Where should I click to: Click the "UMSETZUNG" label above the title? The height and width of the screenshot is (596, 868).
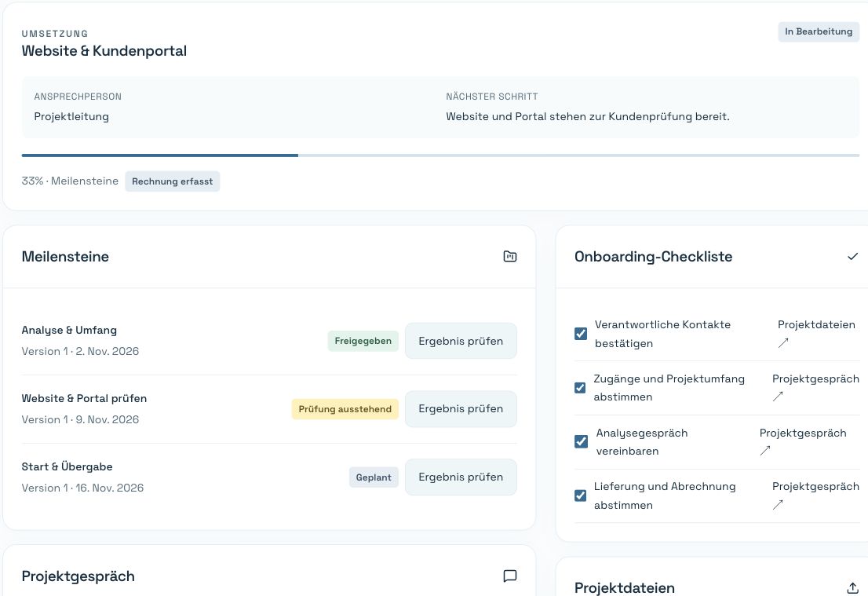pos(55,34)
